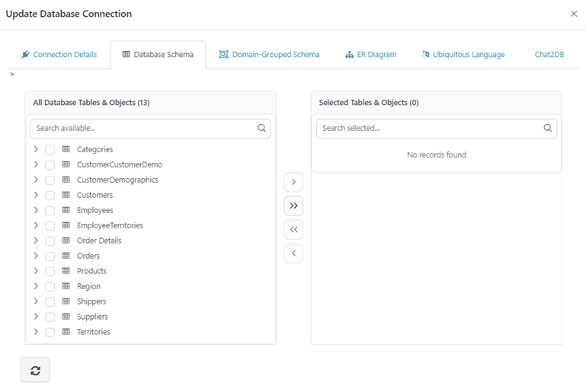The height and width of the screenshot is (392, 586).
Task: Select the EmployeeTerritories checkbox
Action: pos(50,225)
